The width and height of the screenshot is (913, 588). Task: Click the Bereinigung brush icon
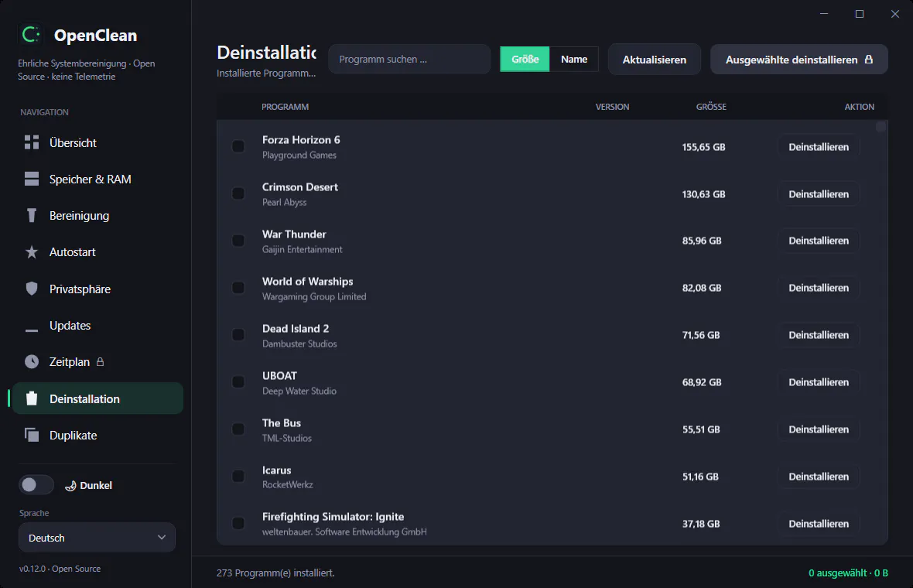32,215
